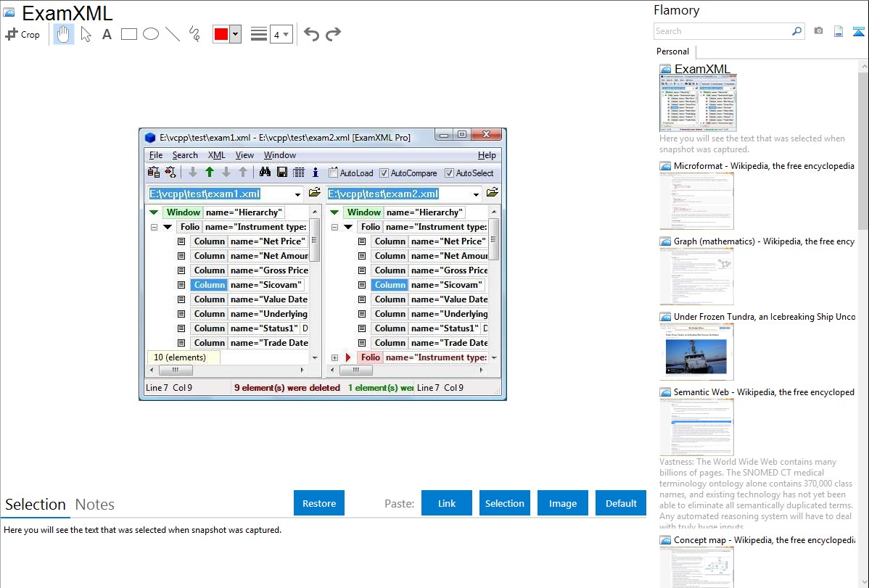
Task: Pick the freehand curve tool
Action: (x=194, y=34)
